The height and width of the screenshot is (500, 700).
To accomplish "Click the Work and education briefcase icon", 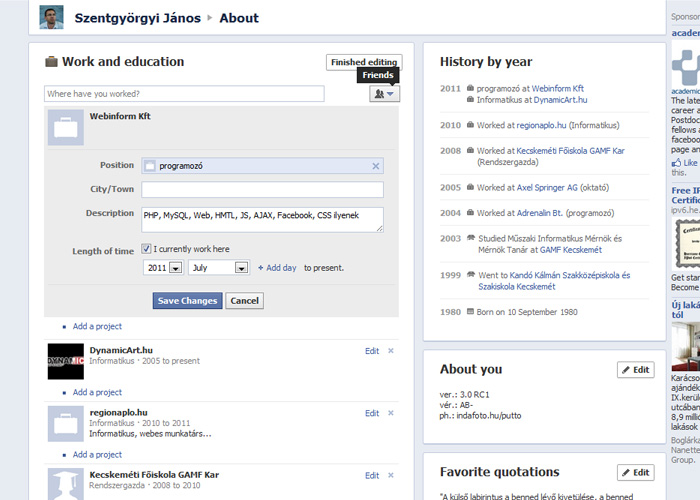I will coord(51,61).
